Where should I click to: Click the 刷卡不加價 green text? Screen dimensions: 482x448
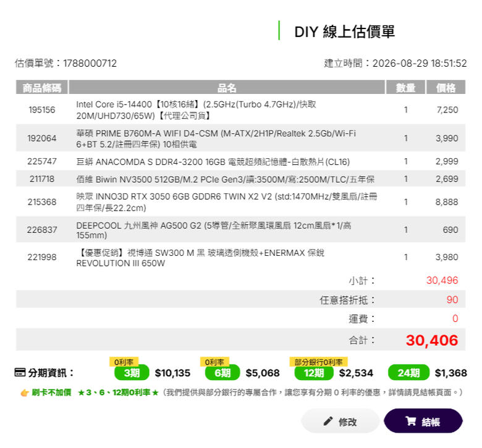(x=51, y=392)
